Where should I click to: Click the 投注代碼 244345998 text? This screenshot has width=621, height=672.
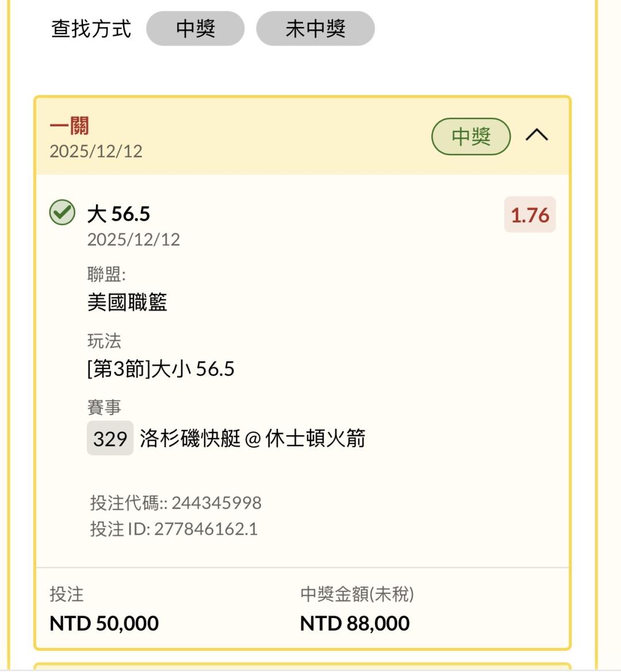[175, 503]
